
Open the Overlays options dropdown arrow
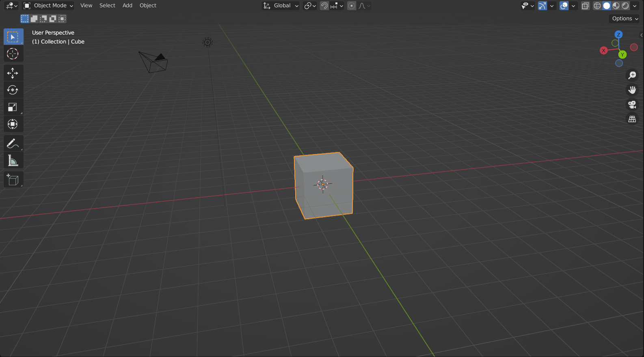[x=573, y=6]
